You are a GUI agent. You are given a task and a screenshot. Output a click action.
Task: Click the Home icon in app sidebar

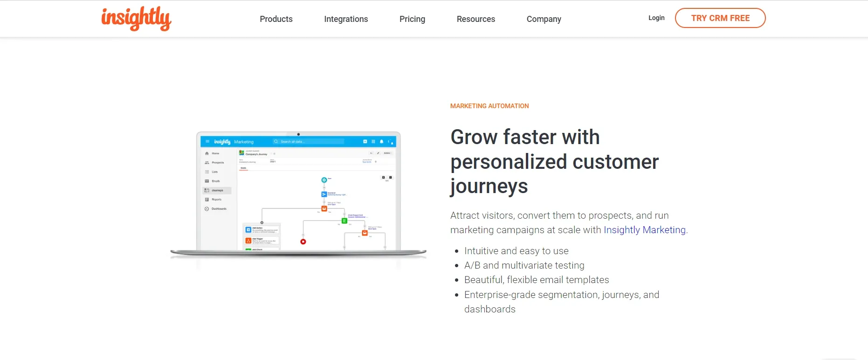coord(207,153)
